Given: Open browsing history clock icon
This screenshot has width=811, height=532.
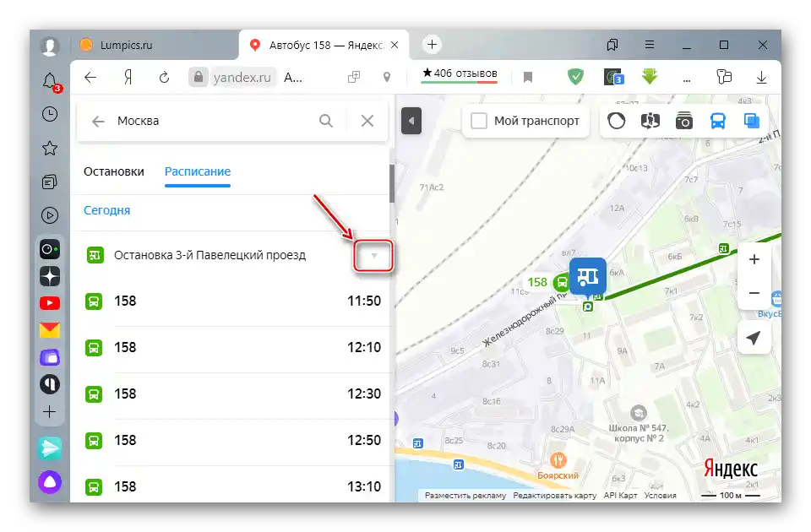Looking at the screenshot, I should click(50, 114).
